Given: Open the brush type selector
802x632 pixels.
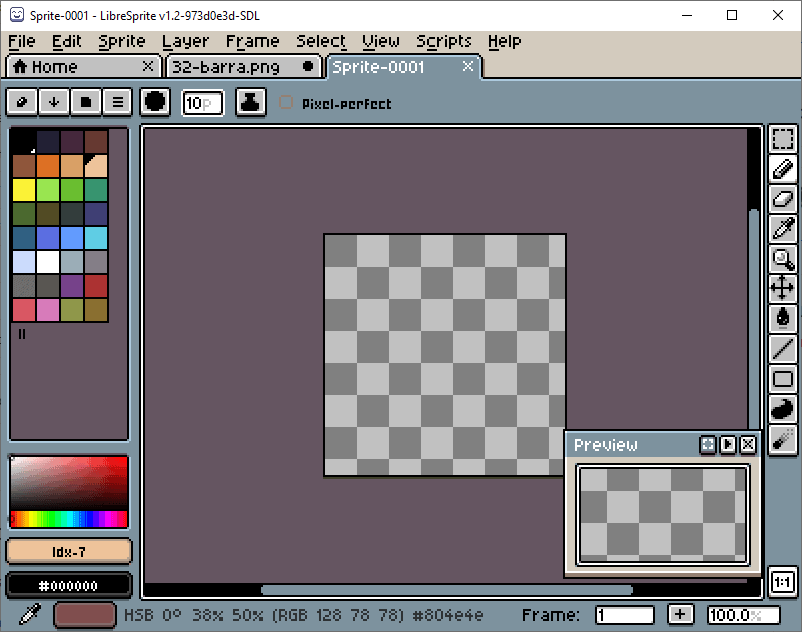Looking at the screenshot, I should 155,103.
